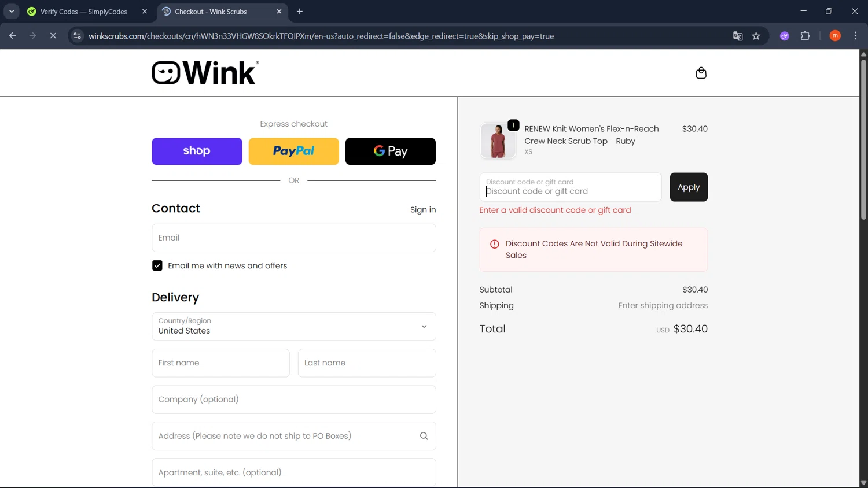
Task: Click the browser back arrow
Action: pos(13,36)
